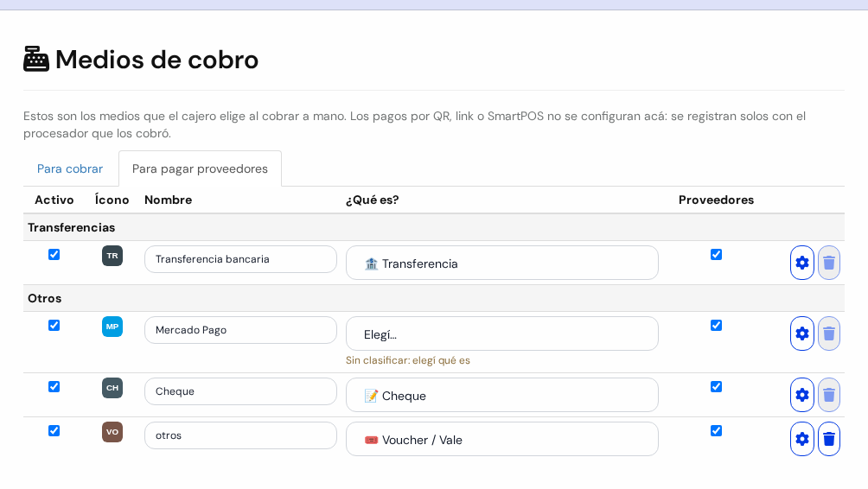This screenshot has height=489, width=868.
Task: Toggle Activo for Transferencia bancaria
Action: tap(54, 255)
